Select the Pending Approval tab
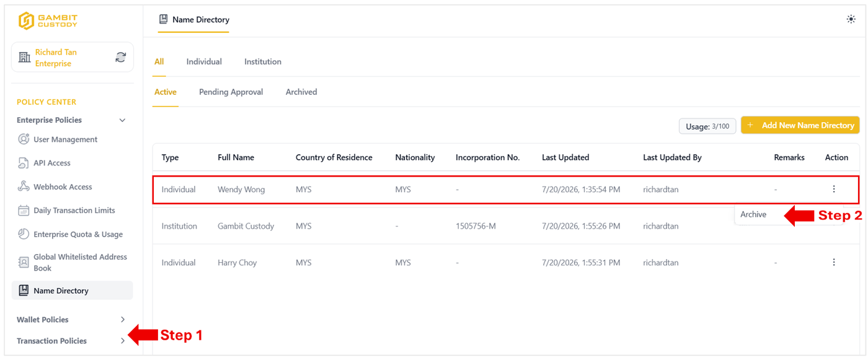 tap(231, 92)
